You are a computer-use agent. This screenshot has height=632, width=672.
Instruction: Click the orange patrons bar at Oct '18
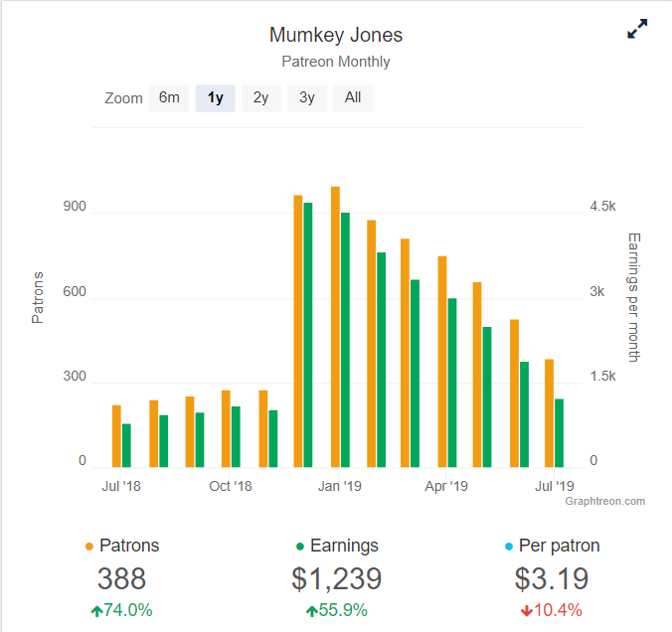pos(226,428)
